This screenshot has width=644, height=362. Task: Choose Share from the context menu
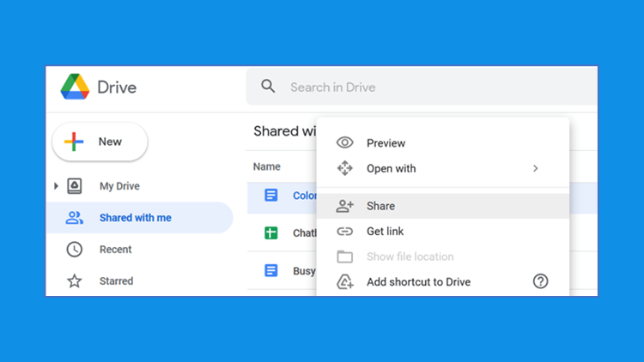click(443, 206)
